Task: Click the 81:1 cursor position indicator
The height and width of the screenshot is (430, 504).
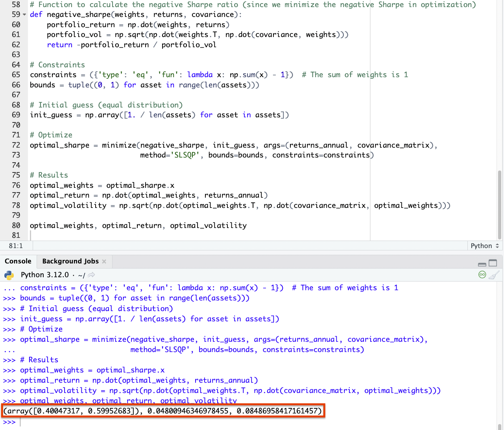Action: tap(16, 246)
